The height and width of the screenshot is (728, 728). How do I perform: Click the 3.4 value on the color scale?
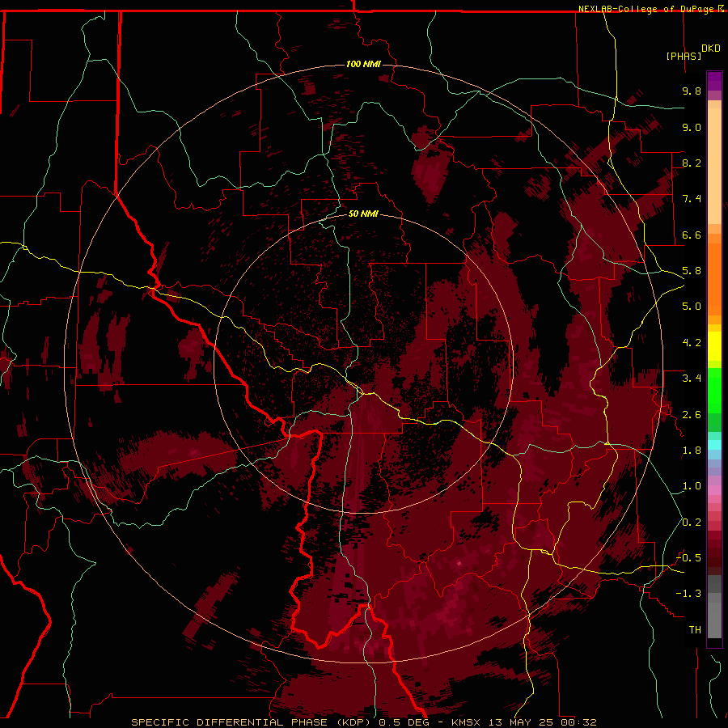tap(692, 379)
